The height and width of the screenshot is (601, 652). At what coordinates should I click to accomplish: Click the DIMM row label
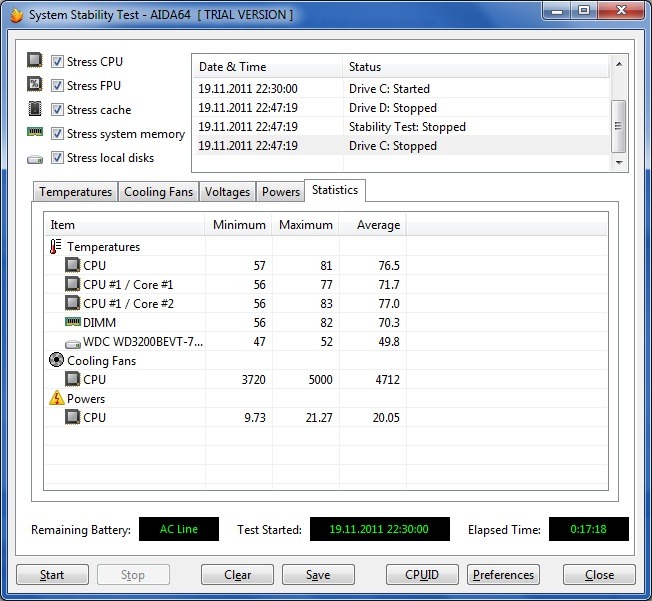click(99, 322)
